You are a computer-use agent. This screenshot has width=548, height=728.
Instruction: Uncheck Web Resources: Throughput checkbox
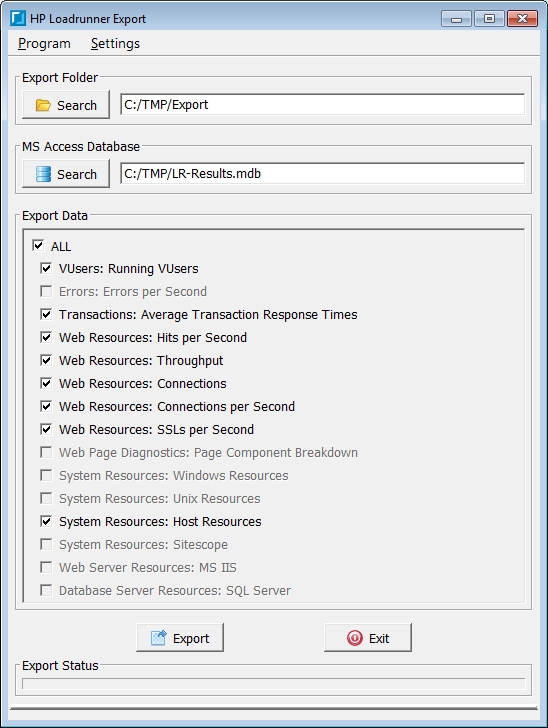46,360
